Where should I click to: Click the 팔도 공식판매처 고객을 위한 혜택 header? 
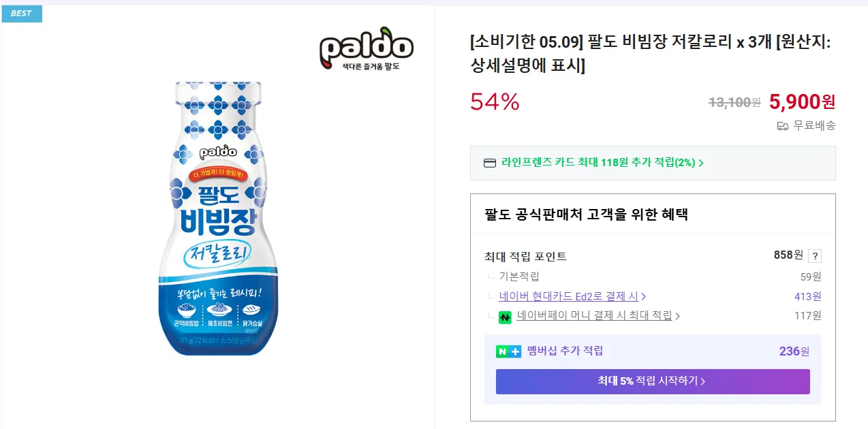(x=586, y=215)
